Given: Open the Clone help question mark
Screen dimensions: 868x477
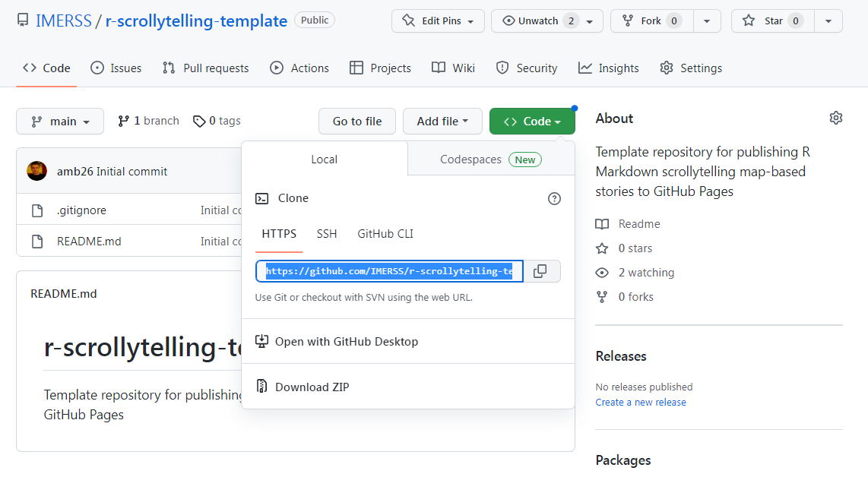Looking at the screenshot, I should (x=554, y=199).
